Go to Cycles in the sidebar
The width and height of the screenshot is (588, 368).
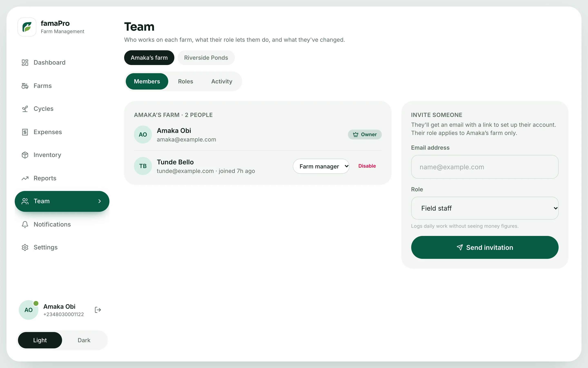(x=62, y=109)
